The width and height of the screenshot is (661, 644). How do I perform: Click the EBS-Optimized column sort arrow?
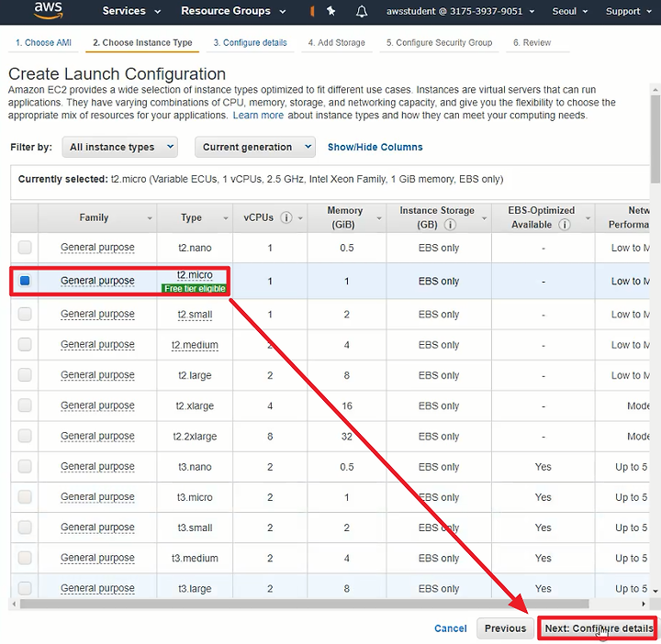588,218
